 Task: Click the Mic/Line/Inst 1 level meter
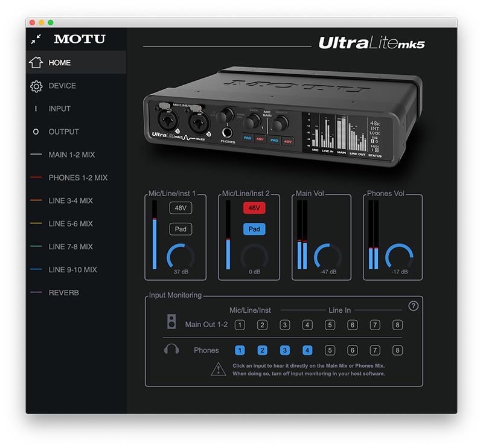[x=155, y=235]
